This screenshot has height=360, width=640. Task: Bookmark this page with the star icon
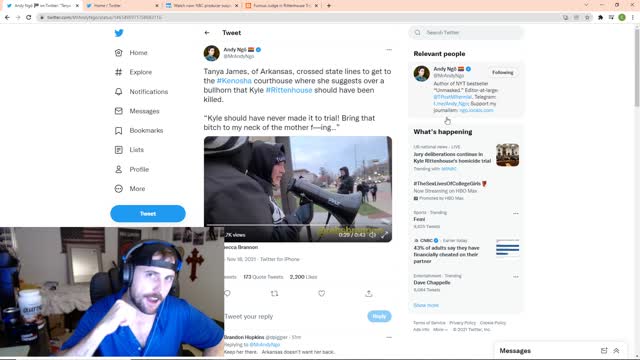(x=587, y=18)
